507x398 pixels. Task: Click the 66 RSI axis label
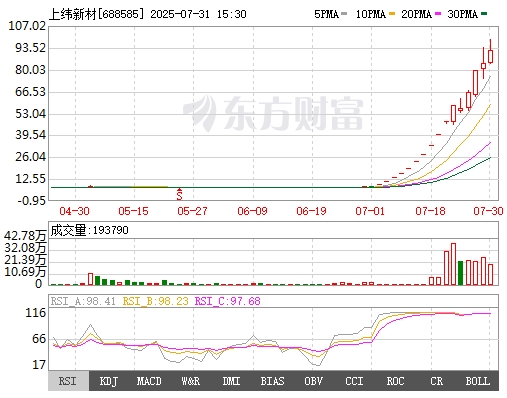39,339
